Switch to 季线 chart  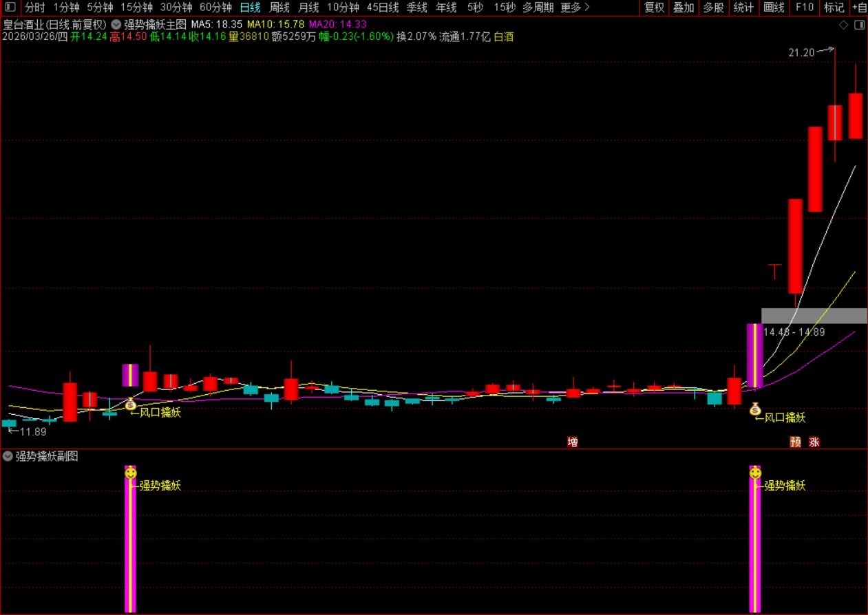click(x=417, y=8)
